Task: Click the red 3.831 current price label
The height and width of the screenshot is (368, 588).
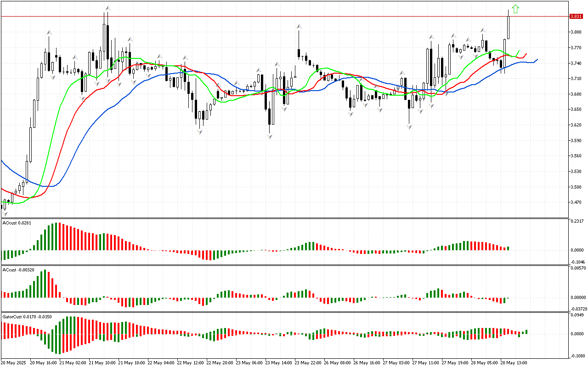Action: click(576, 16)
